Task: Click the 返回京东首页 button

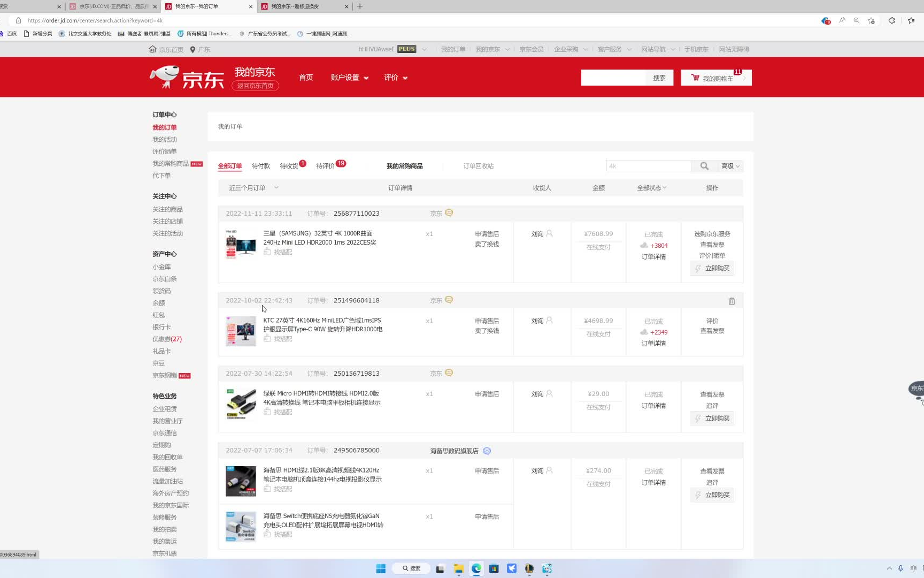Action: pyautogui.click(x=256, y=86)
